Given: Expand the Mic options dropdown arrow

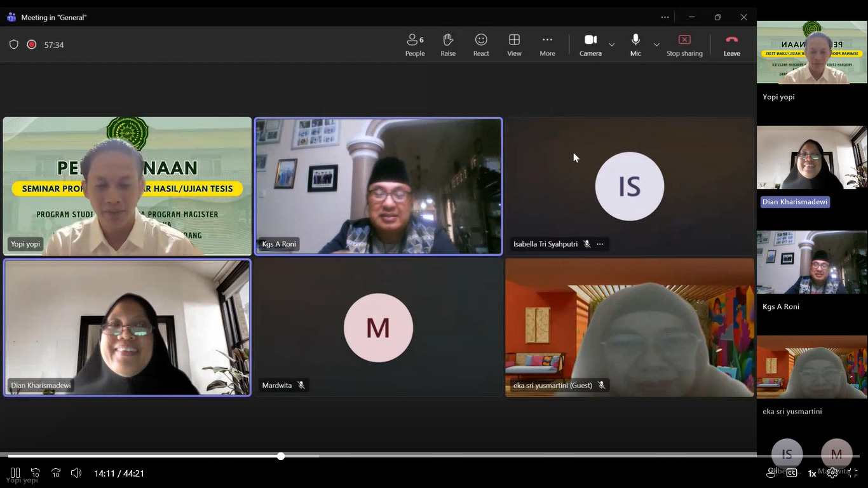Looking at the screenshot, I should [656, 44].
